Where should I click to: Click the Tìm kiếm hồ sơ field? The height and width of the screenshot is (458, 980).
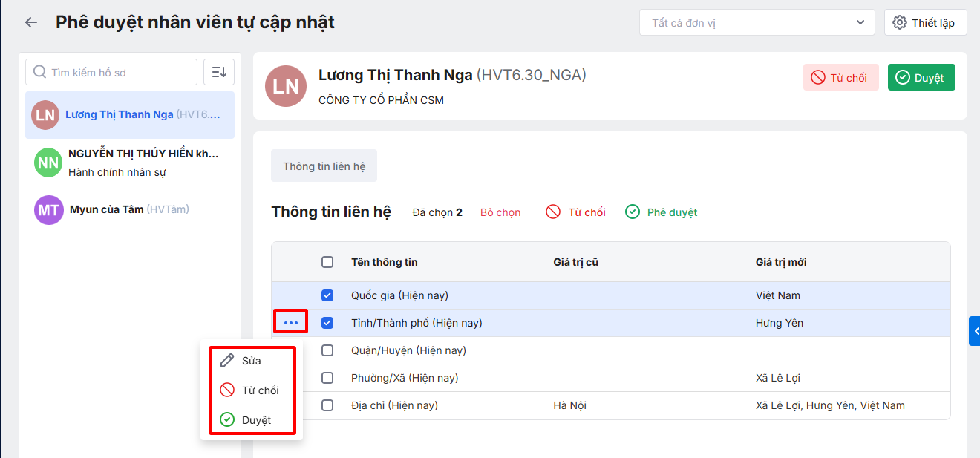tap(119, 73)
